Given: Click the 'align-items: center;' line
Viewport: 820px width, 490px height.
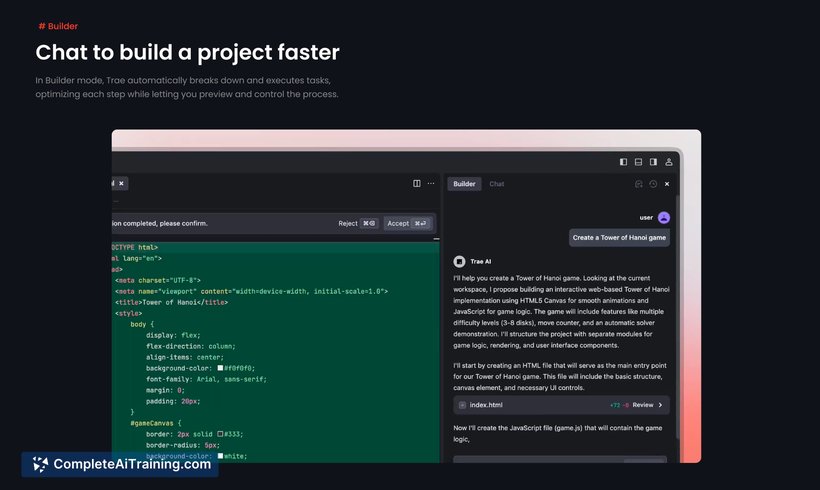Looking at the screenshot, I should [185, 357].
